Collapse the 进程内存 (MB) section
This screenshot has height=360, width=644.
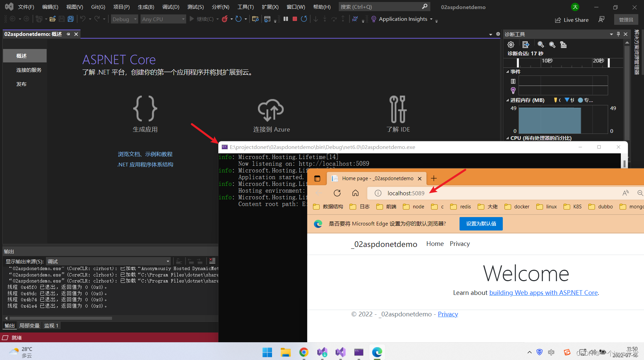[x=507, y=100]
